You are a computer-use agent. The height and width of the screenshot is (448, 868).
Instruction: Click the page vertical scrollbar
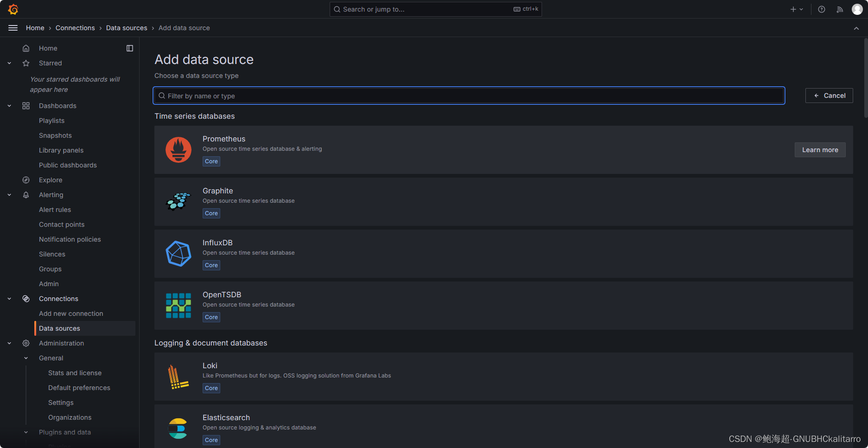866,79
